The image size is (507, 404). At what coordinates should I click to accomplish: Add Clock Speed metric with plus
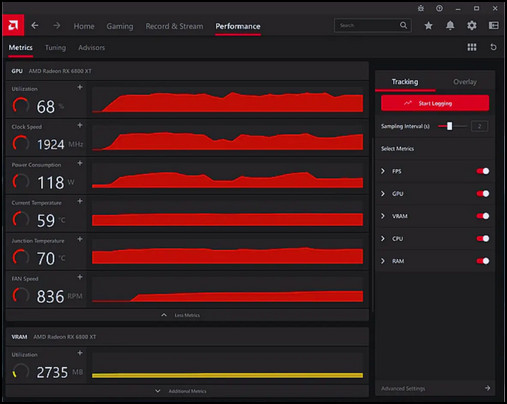(x=80, y=125)
